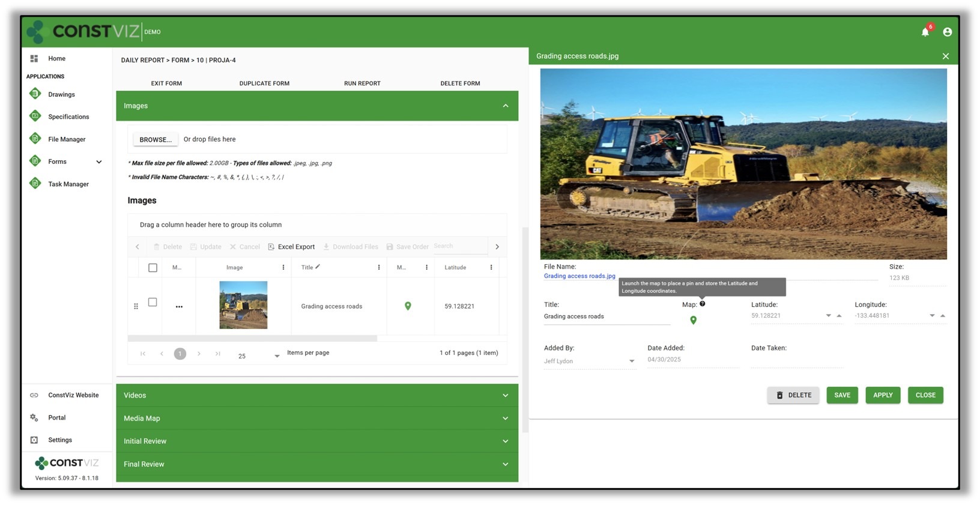Click the Save button in the image panel
This screenshot has height=505, width=980.
(x=841, y=395)
